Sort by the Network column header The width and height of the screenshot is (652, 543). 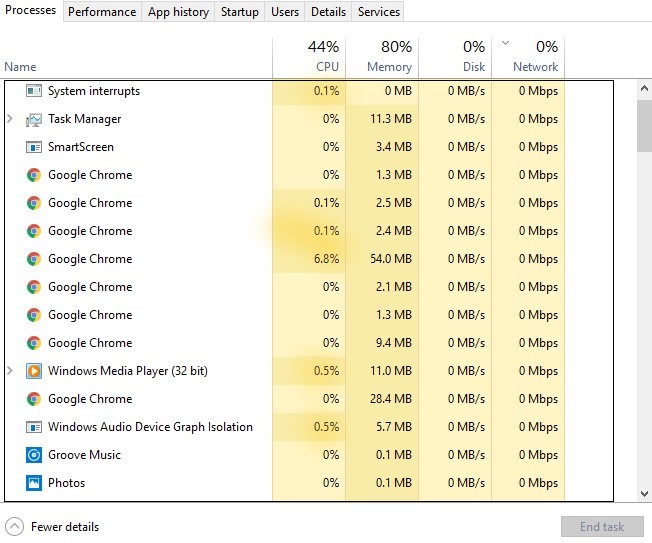tap(528, 57)
